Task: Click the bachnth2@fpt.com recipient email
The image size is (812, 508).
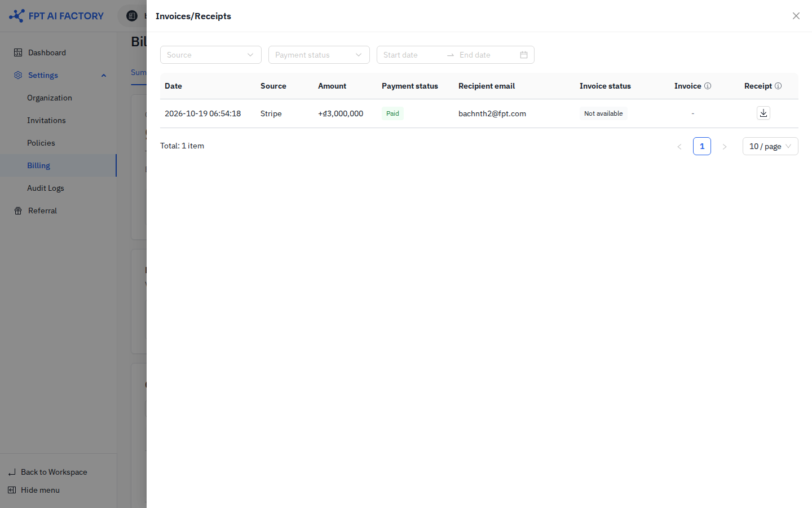Action: click(492, 113)
